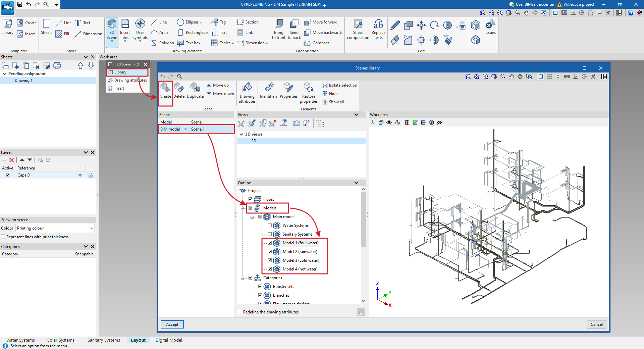Switch to the Sanitary Systems tab

click(104, 340)
